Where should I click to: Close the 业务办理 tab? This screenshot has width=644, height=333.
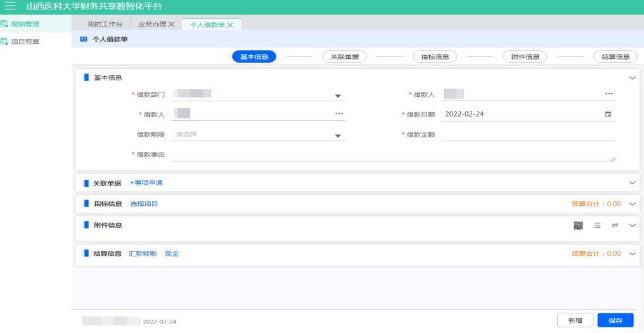(x=171, y=25)
